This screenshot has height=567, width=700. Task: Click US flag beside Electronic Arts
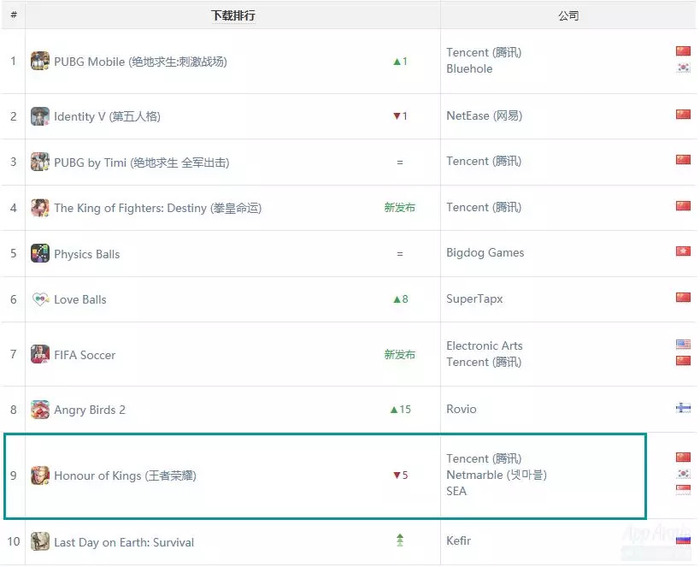[683, 344]
